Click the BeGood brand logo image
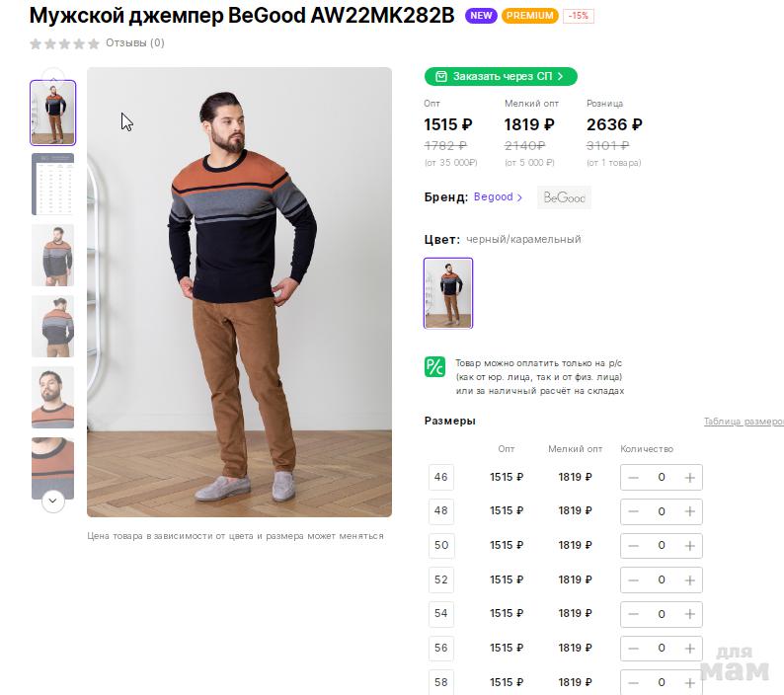The image size is (784, 695). click(x=564, y=197)
